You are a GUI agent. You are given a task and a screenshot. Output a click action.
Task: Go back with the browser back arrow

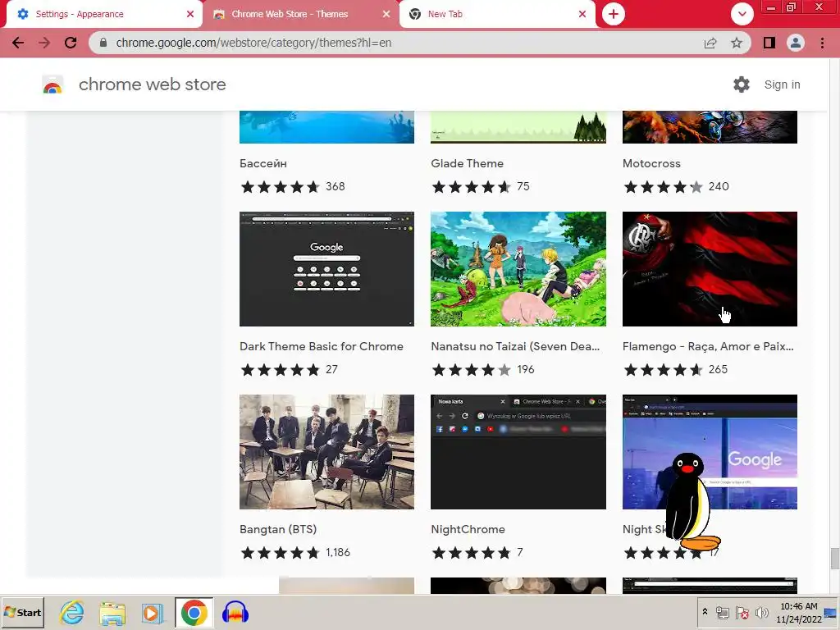(18, 43)
